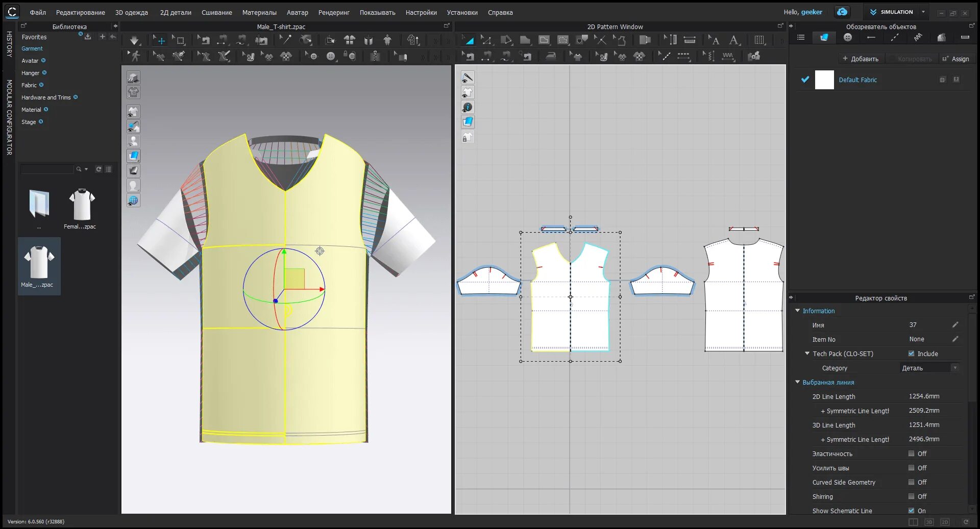Click the globe icon in 3D side toolbar
Viewport: 980px width, 529px height.
coord(133,200)
